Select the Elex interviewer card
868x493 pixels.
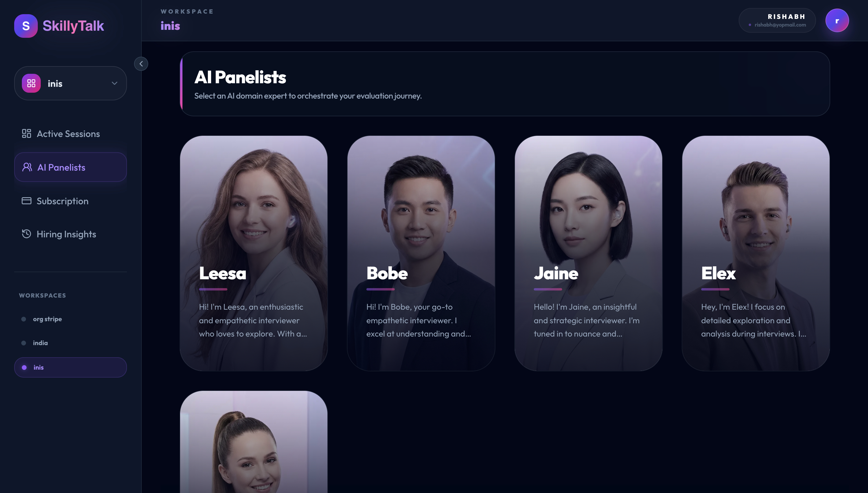click(x=756, y=253)
